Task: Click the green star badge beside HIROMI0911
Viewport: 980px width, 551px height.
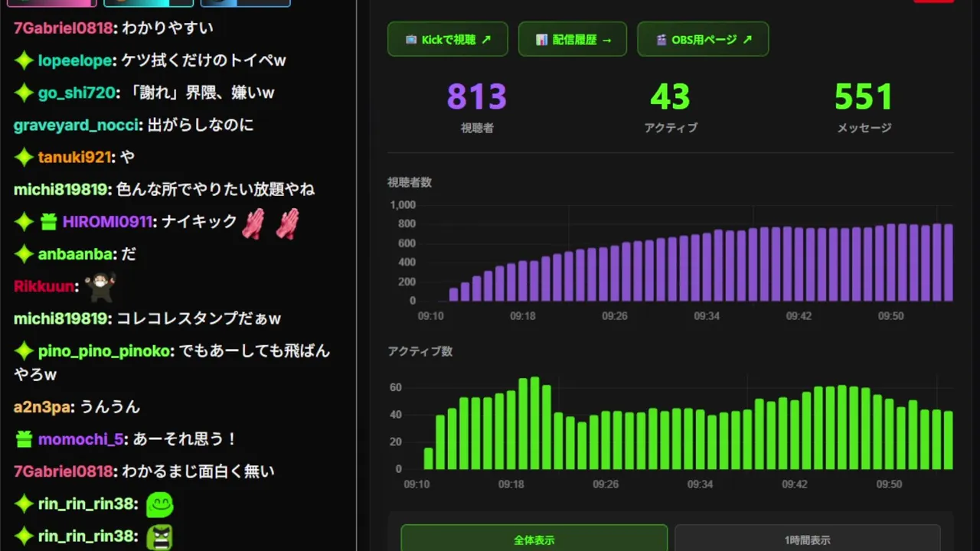Action: (24, 222)
